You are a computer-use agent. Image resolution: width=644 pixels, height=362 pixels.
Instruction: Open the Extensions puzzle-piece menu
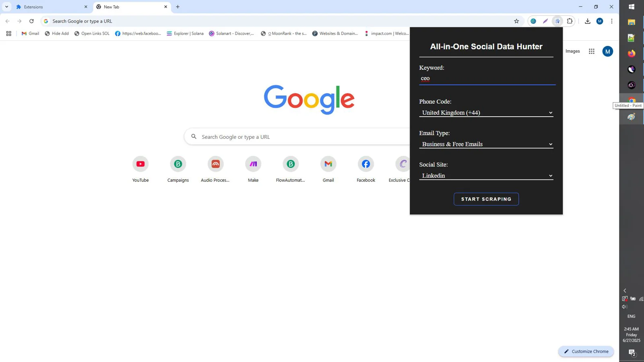click(x=570, y=21)
